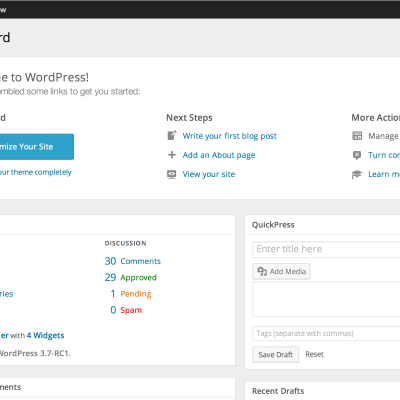The width and height of the screenshot is (400, 400).
Task: Click the number 1 next to Pending
Action: pyautogui.click(x=113, y=294)
